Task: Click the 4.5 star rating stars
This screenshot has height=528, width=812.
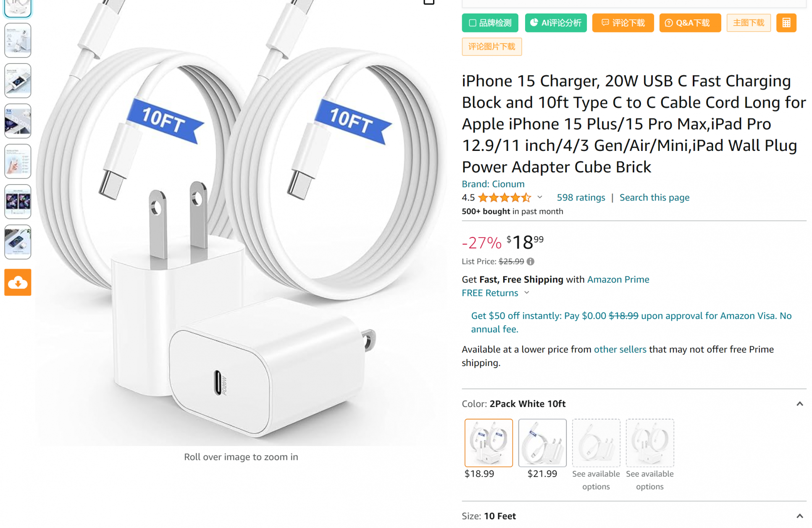Action: pyautogui.click(x=504, y=198)
